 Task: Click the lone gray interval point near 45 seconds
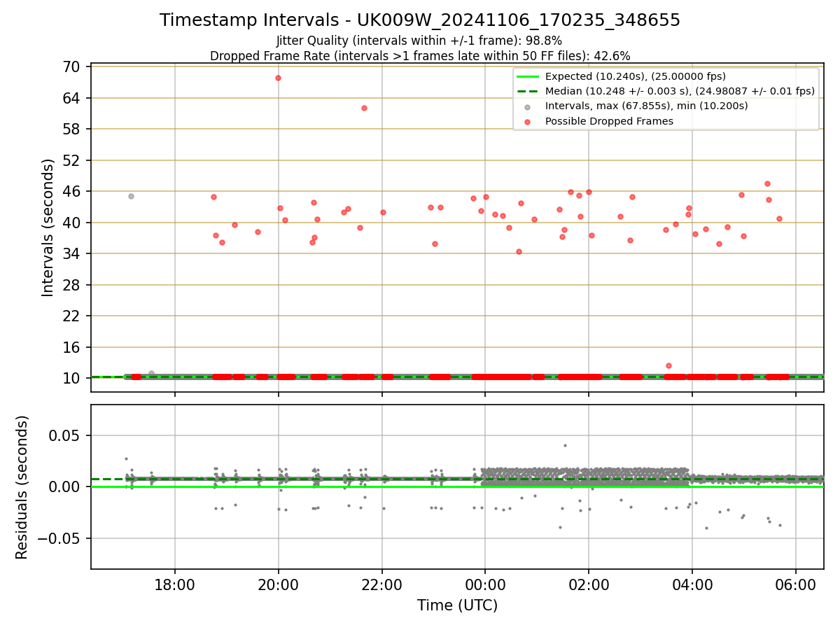pyautogui.click(x=131, y=196)
